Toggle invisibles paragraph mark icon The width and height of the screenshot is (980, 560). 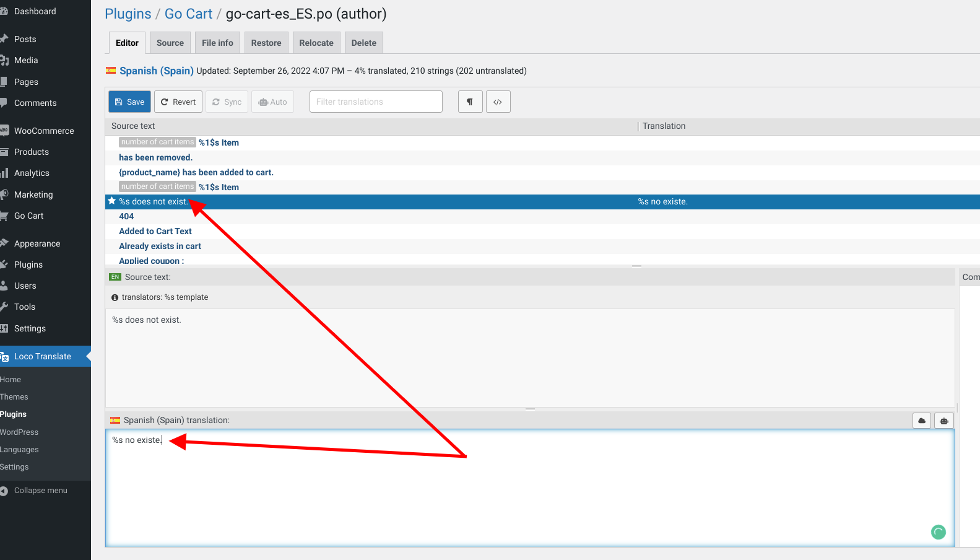point(470,102)
